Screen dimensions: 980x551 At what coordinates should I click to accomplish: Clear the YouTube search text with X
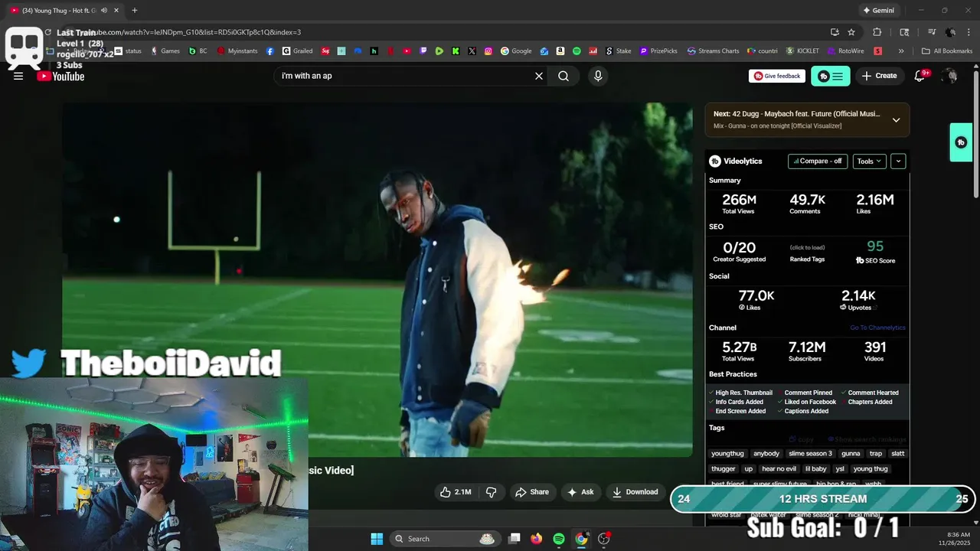tap(539, 76)
